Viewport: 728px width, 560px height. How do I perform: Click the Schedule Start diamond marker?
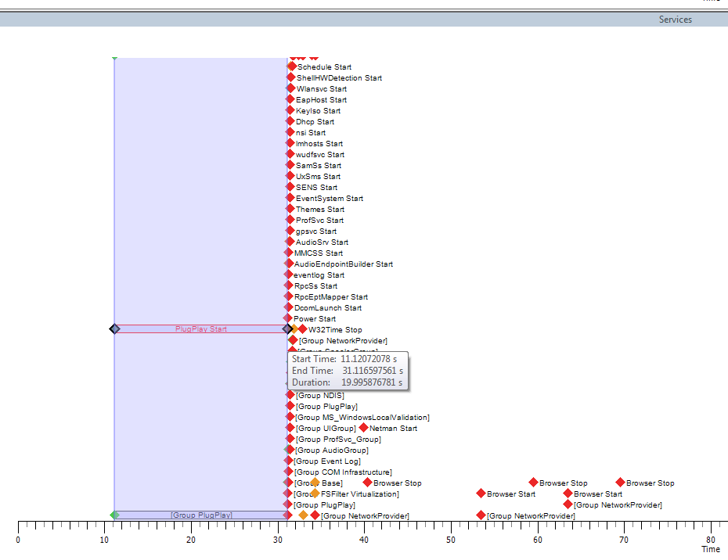(x=292, y=66)
